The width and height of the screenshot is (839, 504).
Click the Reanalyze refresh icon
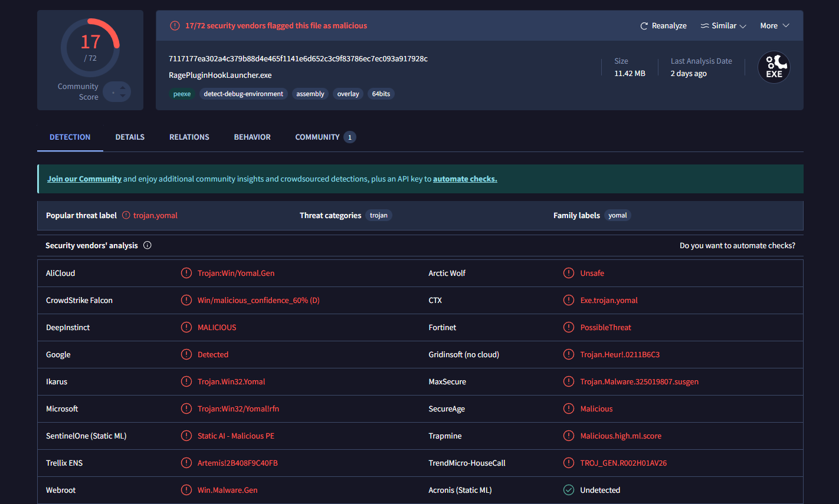[644, 26]
